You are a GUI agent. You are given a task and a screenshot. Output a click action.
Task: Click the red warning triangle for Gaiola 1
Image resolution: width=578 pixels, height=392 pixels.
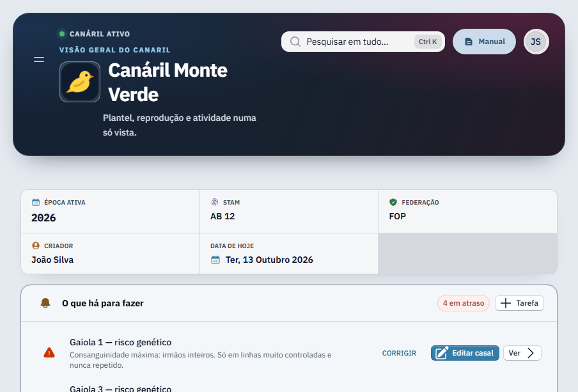click(49, 353)
